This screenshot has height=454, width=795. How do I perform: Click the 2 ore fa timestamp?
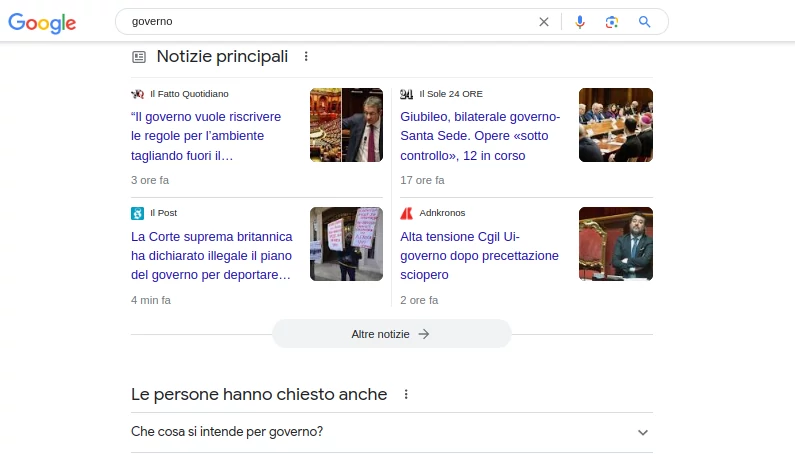pos(419,300)
